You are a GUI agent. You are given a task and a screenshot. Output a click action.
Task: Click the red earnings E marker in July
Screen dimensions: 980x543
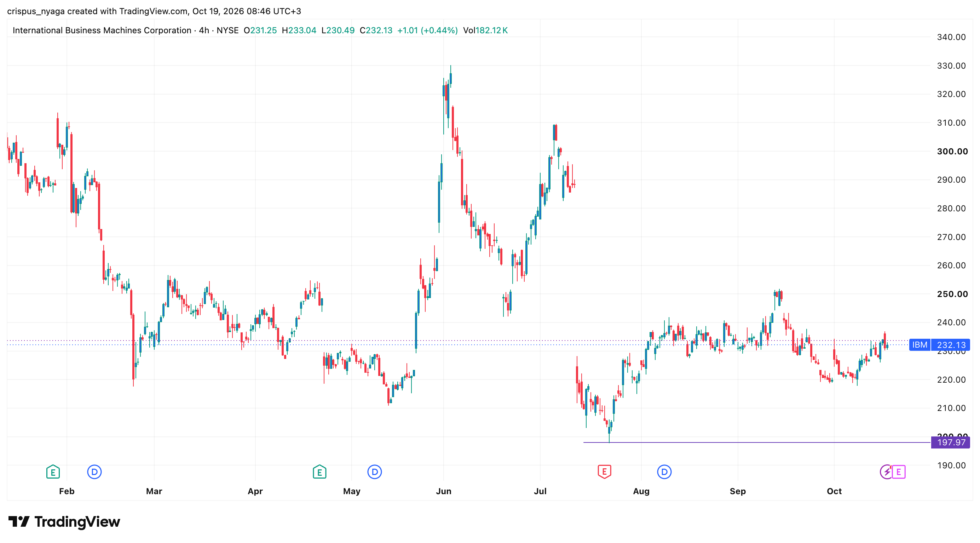(605, 472)
